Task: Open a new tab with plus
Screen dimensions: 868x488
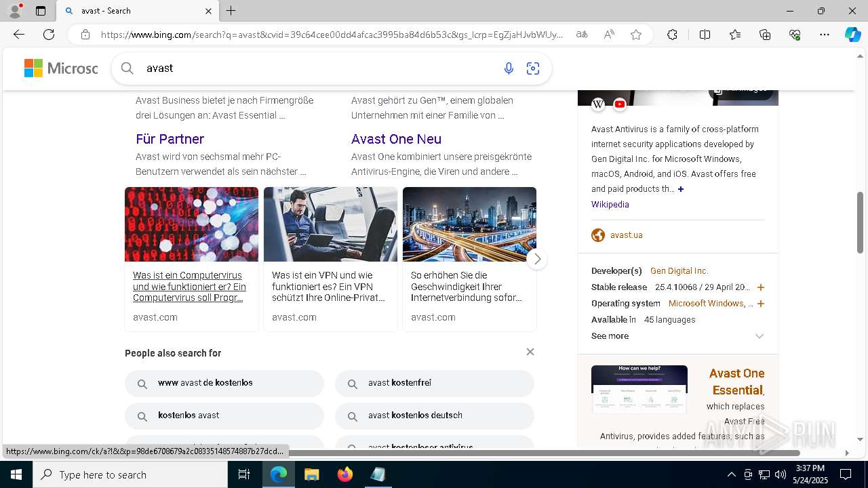Action: point(231,11)
